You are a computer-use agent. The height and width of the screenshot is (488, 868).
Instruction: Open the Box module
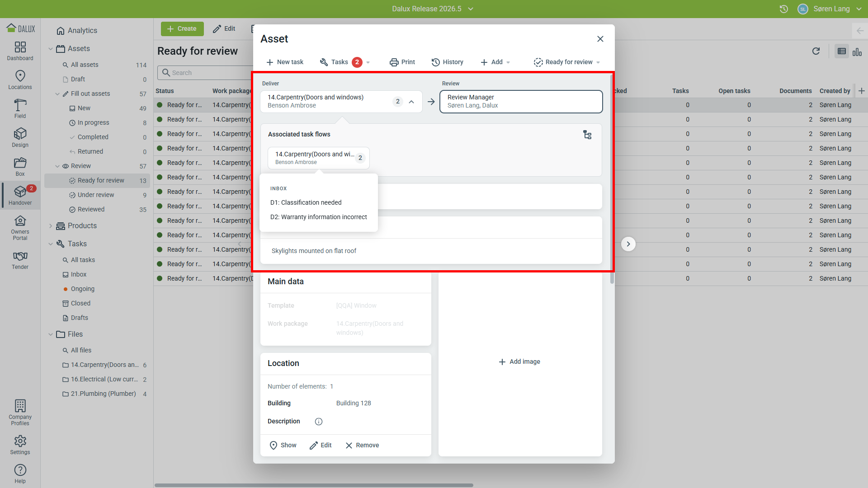point(20,167)
